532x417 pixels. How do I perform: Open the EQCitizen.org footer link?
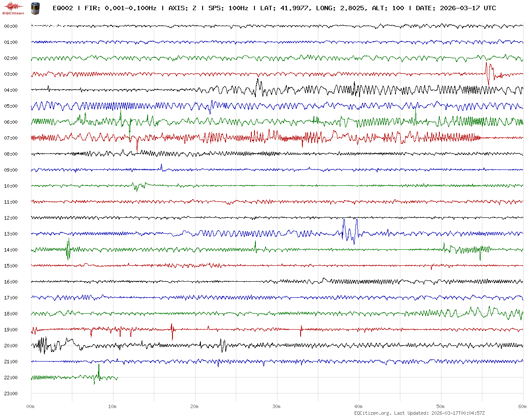pos(372,413)
